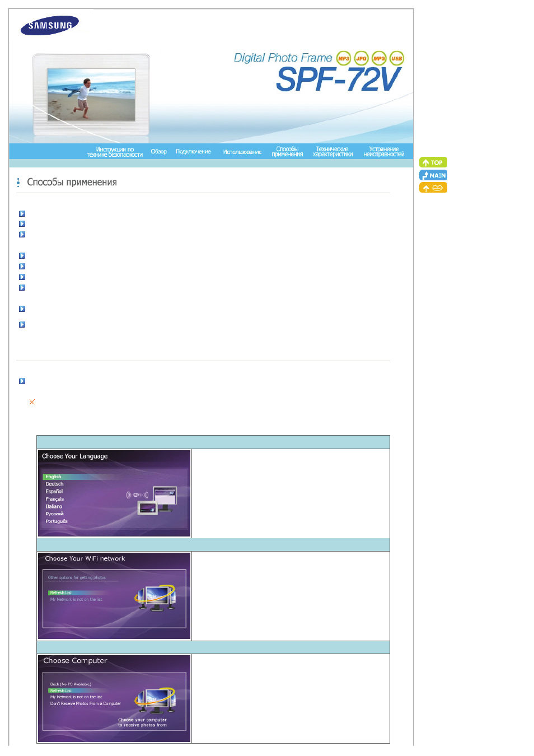Click Choose Your WiFi network screenshot title
534x756 pixels.
click(x=85, y=558)
